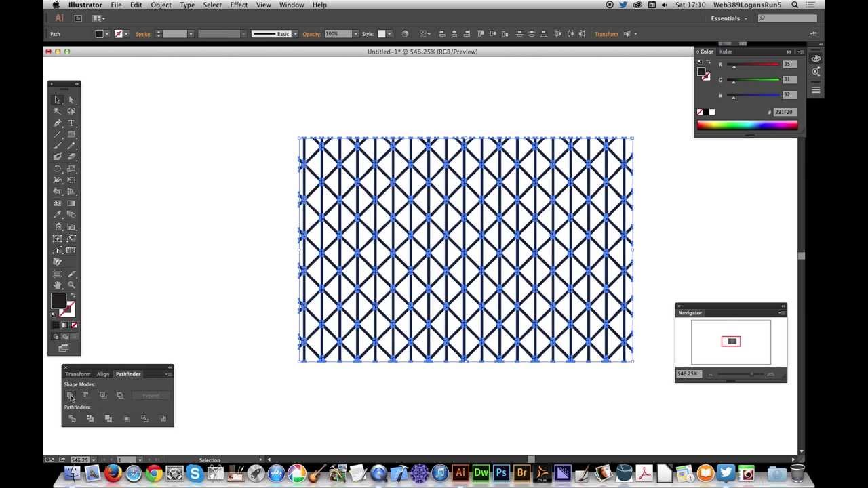Select the Hand tool
Viewport: 868px width, 488px height.
(x=58, y=285)
